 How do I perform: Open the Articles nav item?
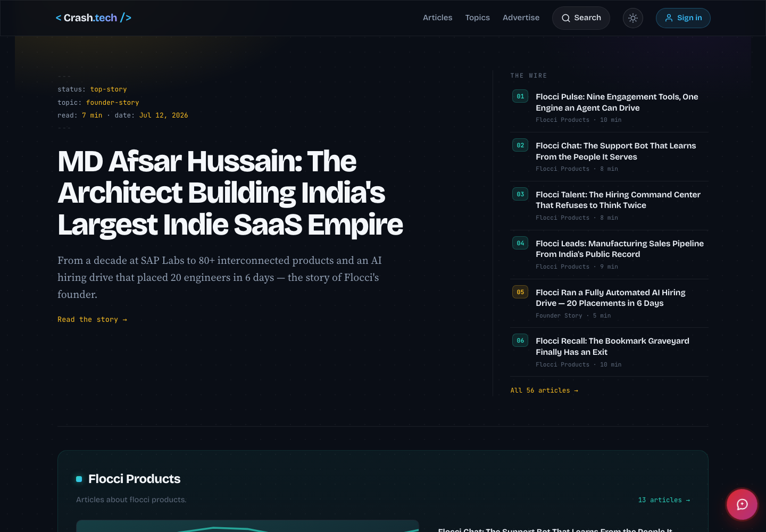point(438,18)
